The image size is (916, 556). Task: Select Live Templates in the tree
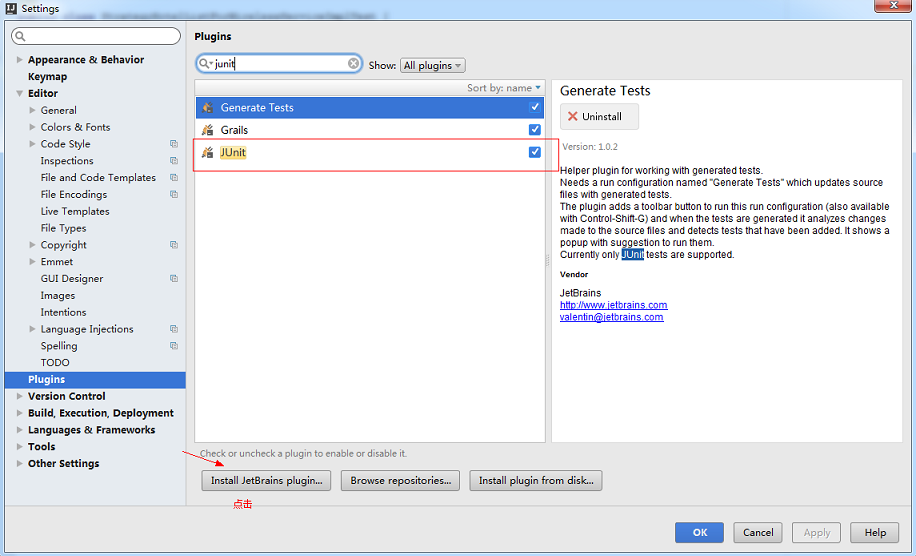[75, 211]
